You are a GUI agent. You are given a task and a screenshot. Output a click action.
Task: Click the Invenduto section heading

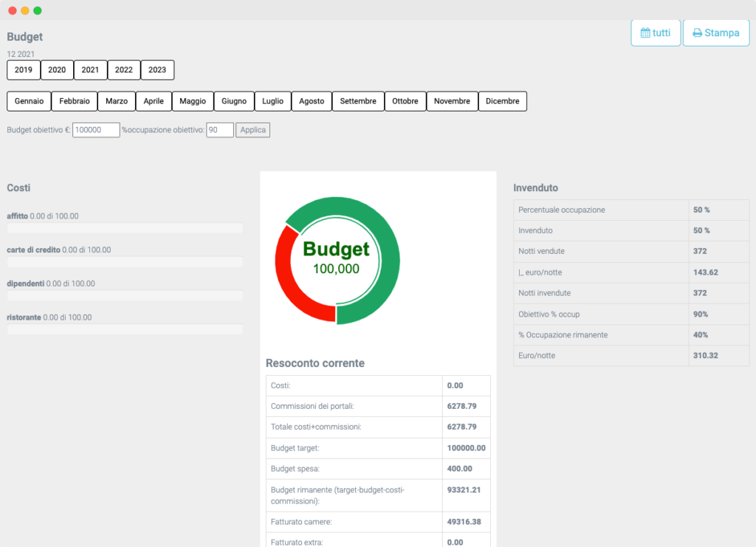pyautogui.click(x=536, y=188)
